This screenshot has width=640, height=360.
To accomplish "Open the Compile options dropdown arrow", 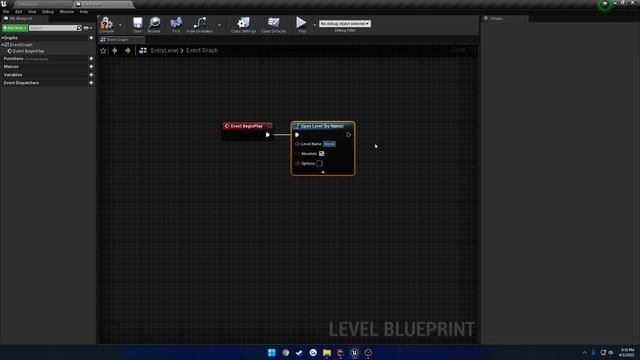I will 120,25.
